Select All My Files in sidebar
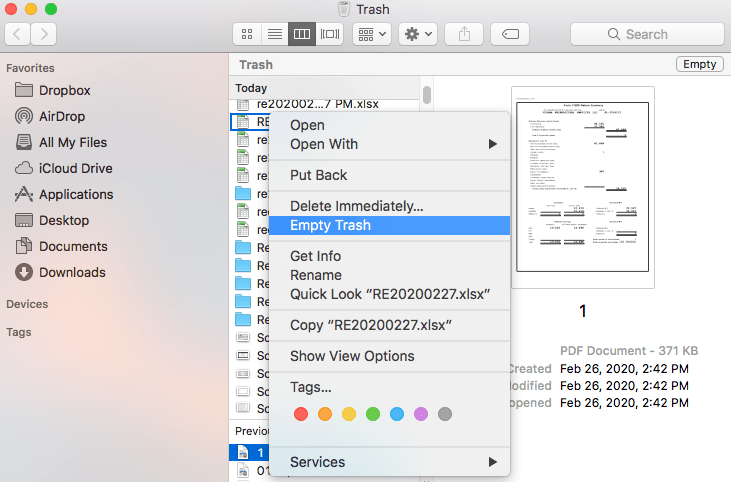The image size is (731, 482). (61, 142)
